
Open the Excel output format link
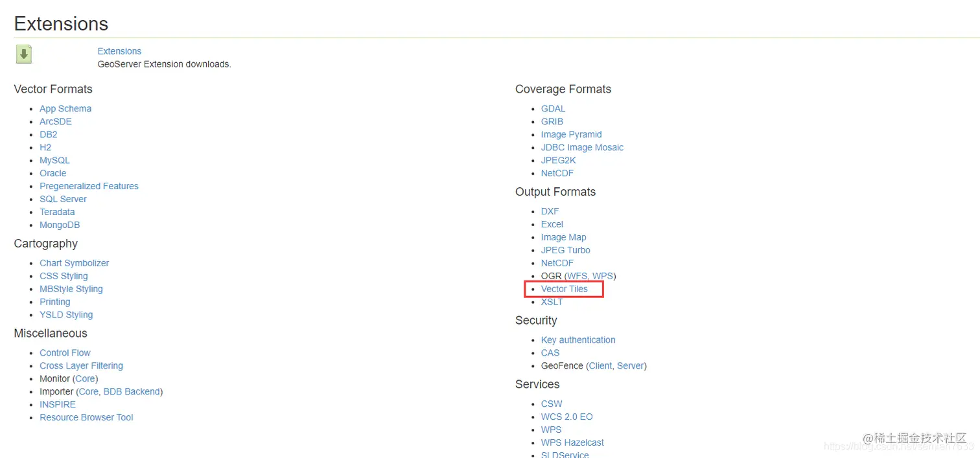552,225
